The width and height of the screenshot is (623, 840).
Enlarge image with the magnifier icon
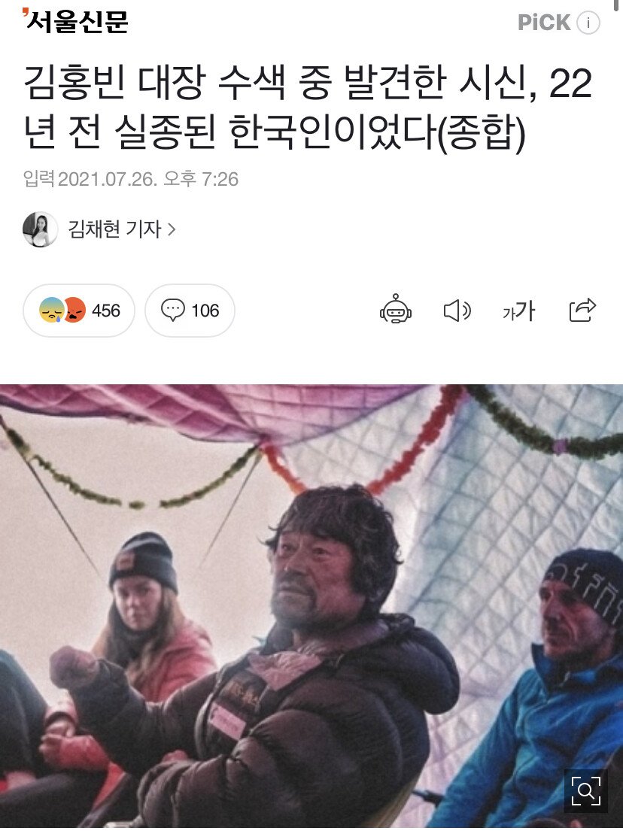(586, 791)
